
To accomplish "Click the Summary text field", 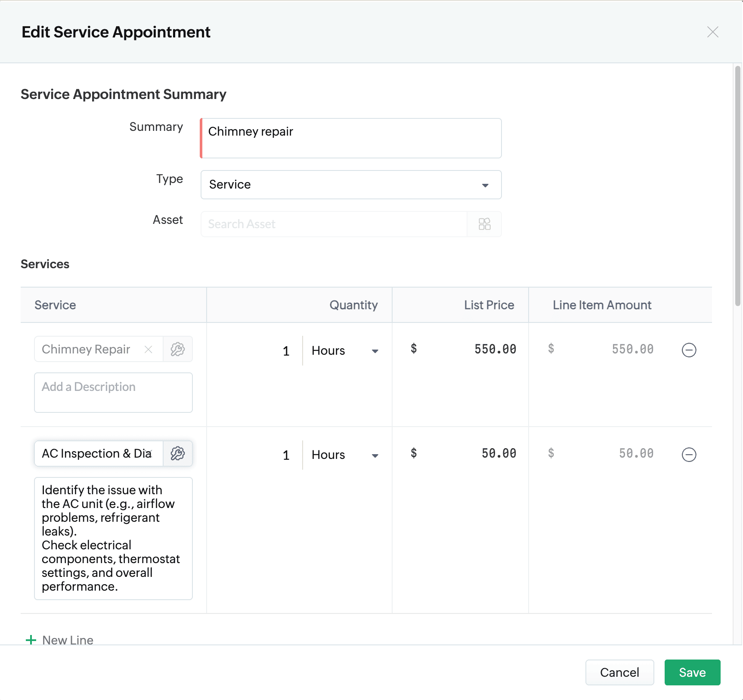I will tap(350, 138).
